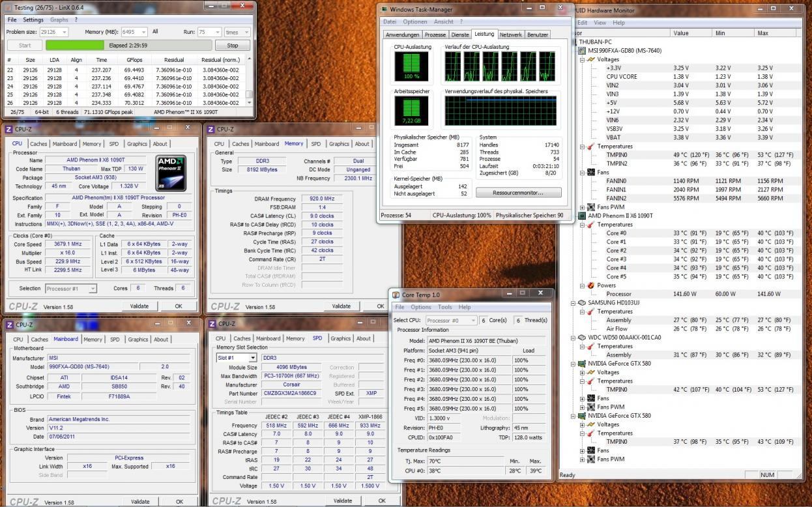Open the Graphs menu in LinX
Screen dimensions: 812x507
(x=59, y=20)
